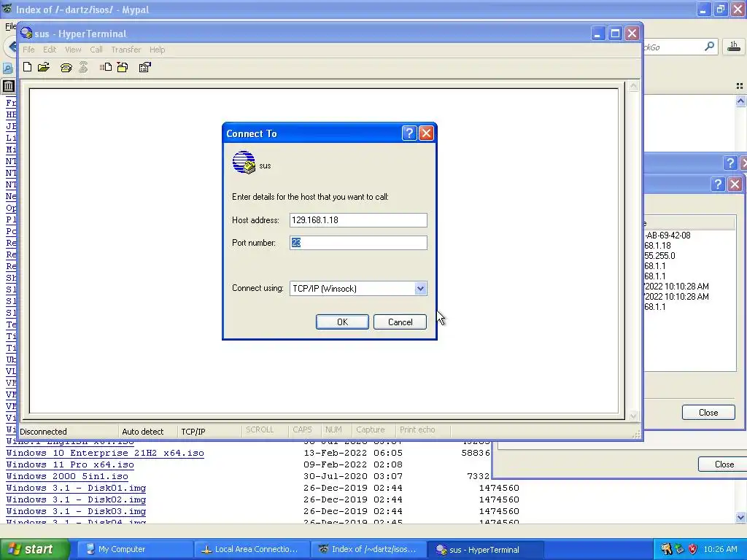
Task: Click the TCP/IP status bar entry
Action: click(x=193, y=432)
